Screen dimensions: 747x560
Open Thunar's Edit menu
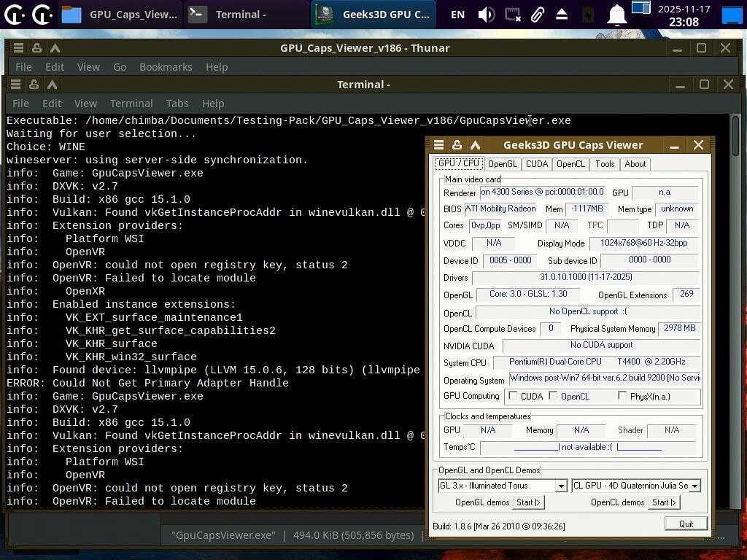tap(55, 67)
